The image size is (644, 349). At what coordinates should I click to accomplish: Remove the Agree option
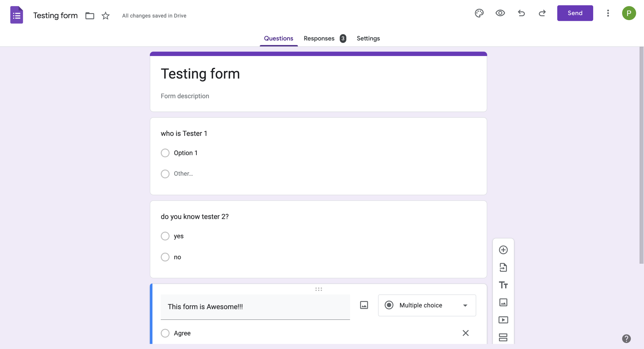point(465,333)
